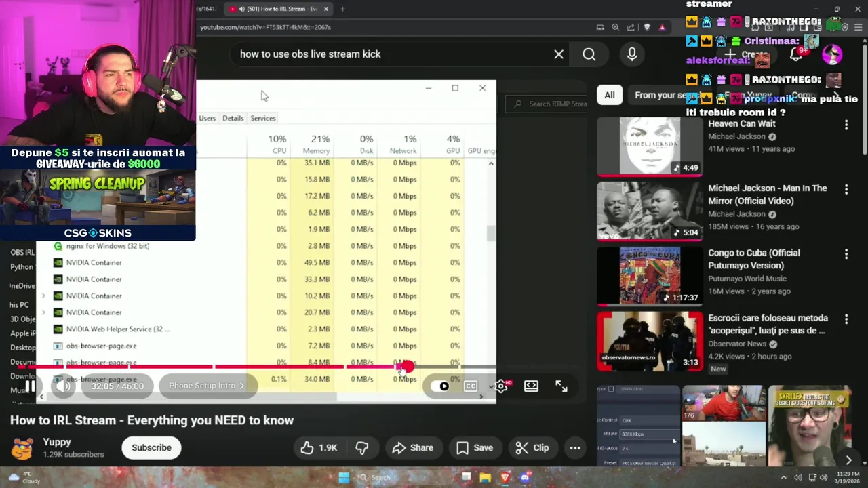Screen dimensions: 868x488
Task: Switch to Task Manager Services tab
Action: point(262,118)
